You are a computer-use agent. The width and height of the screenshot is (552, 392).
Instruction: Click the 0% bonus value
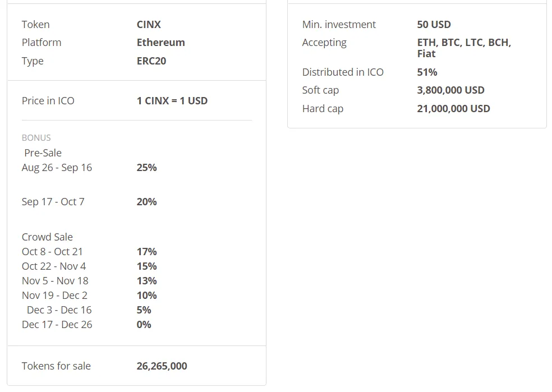(x=144, y=325)
